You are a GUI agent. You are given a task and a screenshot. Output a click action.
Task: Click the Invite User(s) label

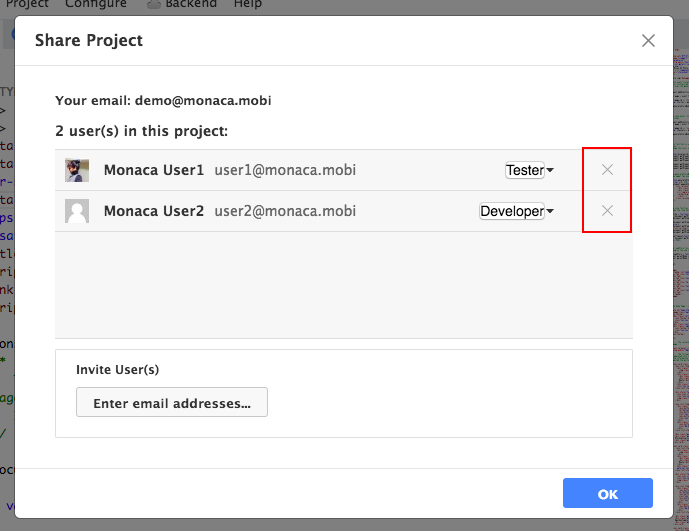(117, 369)
